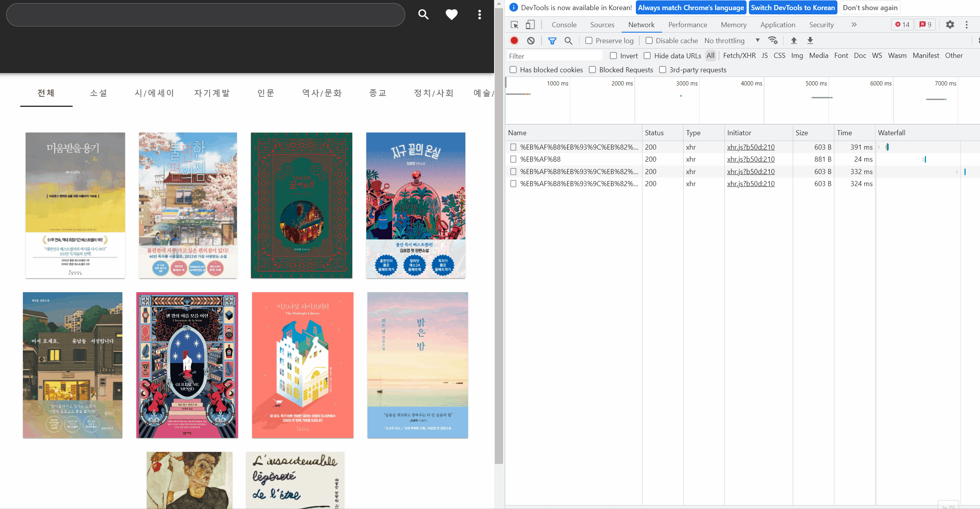Toggle the device toolbar icon
The height and width of the screenshot is (509, 980).
coord(530,25)
